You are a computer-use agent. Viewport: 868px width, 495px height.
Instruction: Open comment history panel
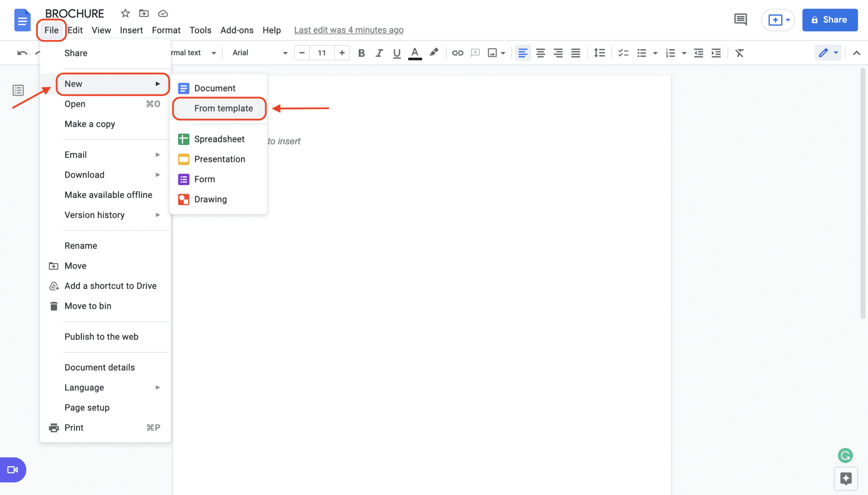pos(740,19)
